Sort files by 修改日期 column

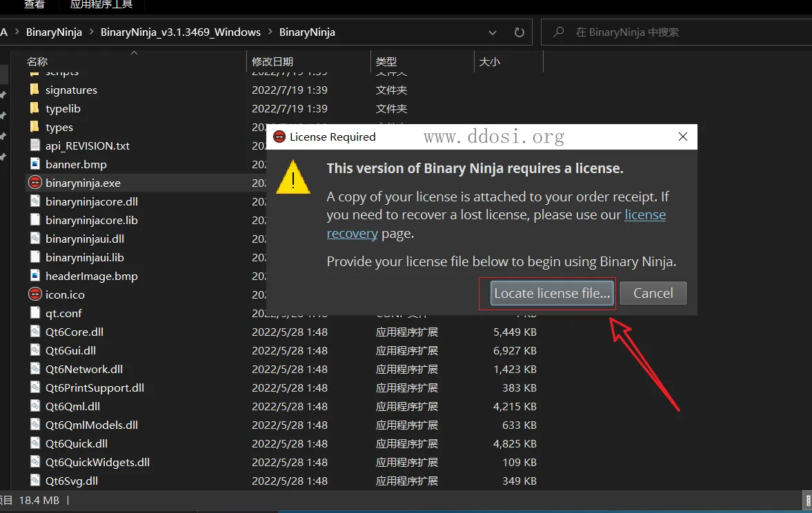tap(273, 61)
